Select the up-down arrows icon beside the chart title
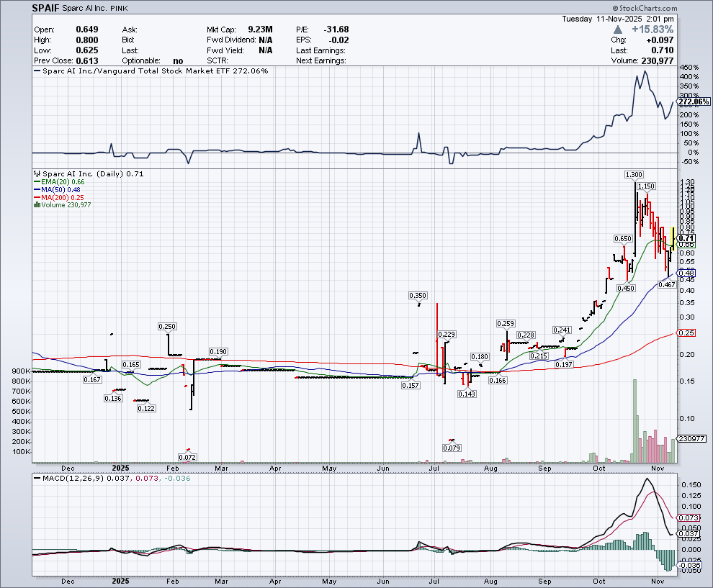The image size is (713, 588). [x=36, y=173]
